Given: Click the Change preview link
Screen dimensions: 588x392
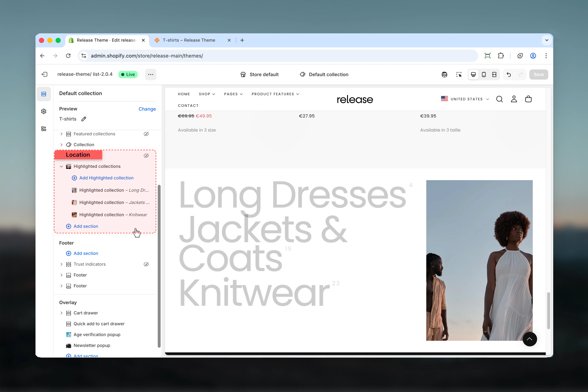Looking at the screenshot, I should (x=147, y=109).
